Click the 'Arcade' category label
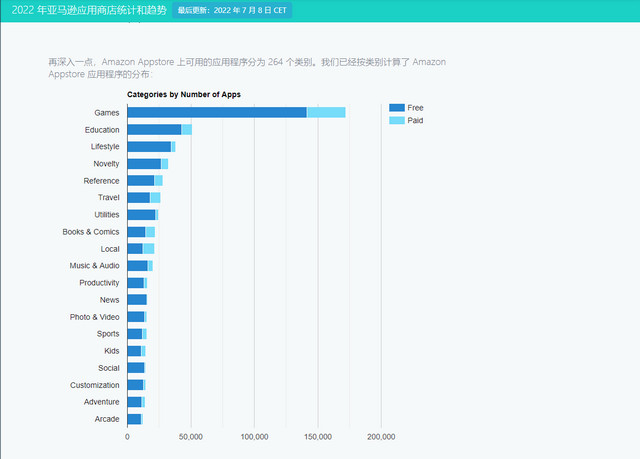The width and height of the screenshot is (640, 459). pos(107,419)
